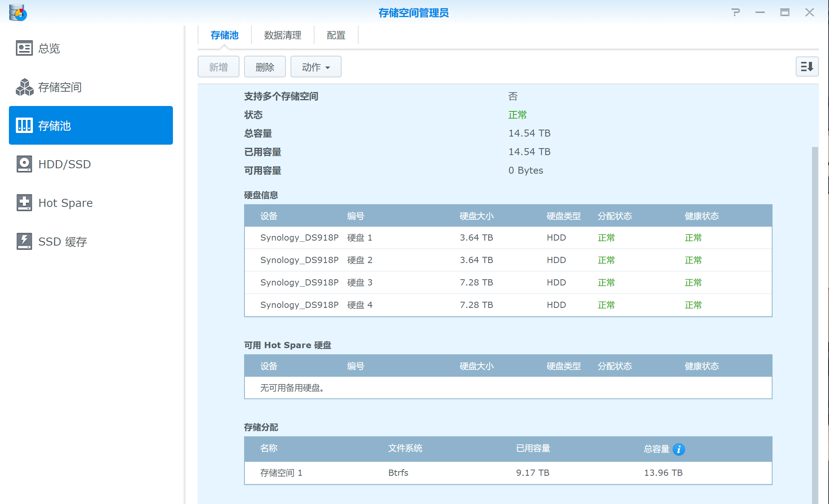Click the 新增 button
The image size is (829, 504).
219,67
